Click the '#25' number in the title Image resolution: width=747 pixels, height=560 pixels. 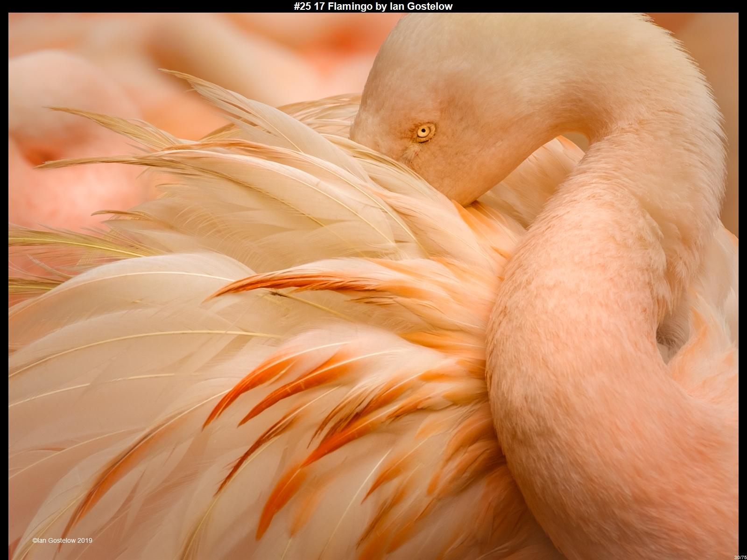303,6
